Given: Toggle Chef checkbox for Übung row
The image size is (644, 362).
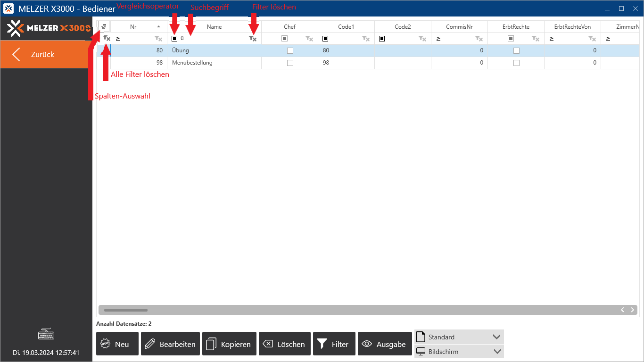Looking at the screenshot, I should [290, 50].
